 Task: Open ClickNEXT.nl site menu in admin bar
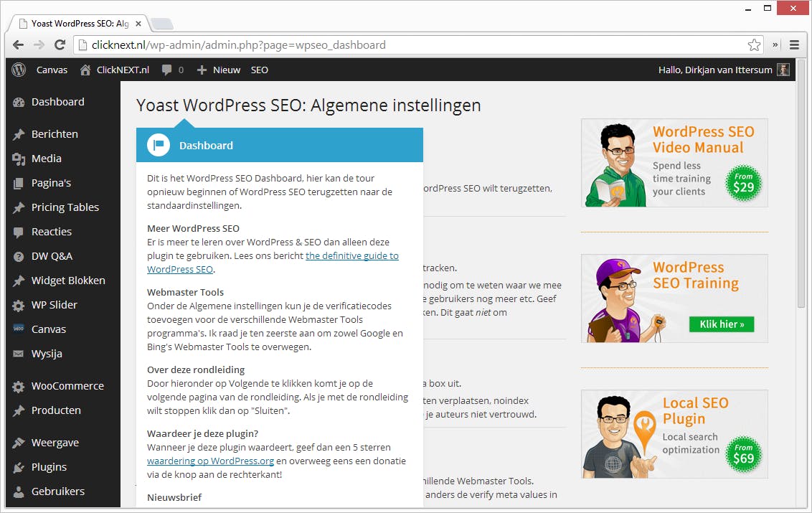pos(123,70)
